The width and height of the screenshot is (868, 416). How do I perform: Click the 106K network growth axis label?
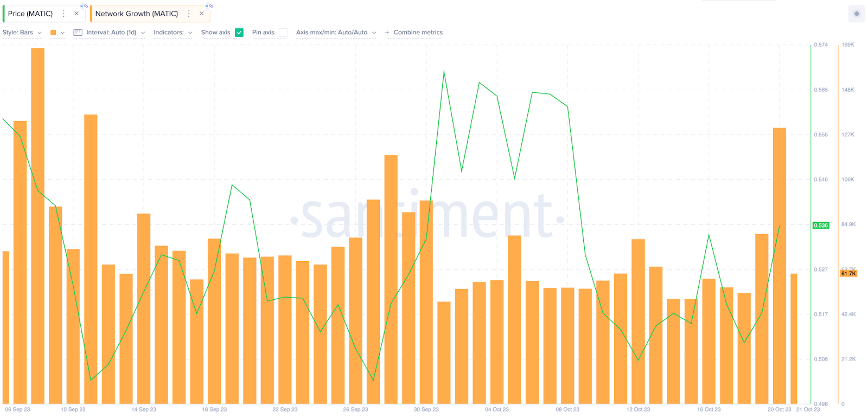tap(848, 179)
